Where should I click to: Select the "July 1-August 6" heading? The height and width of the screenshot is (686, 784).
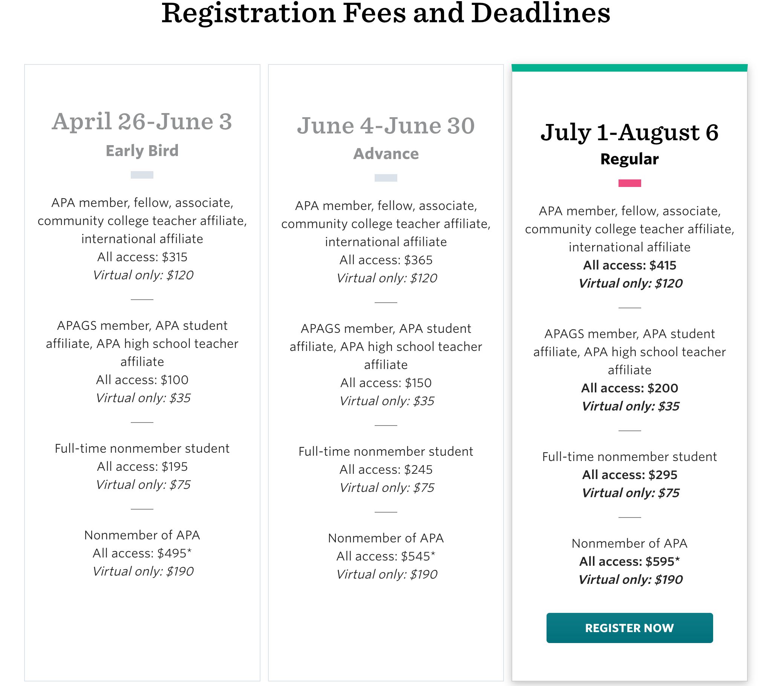tap(629, 132)
